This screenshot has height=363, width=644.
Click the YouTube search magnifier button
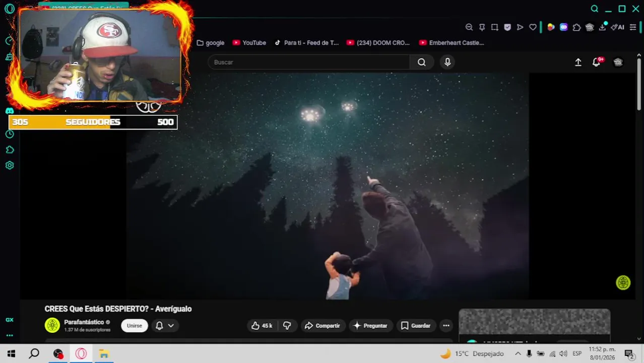422,62
